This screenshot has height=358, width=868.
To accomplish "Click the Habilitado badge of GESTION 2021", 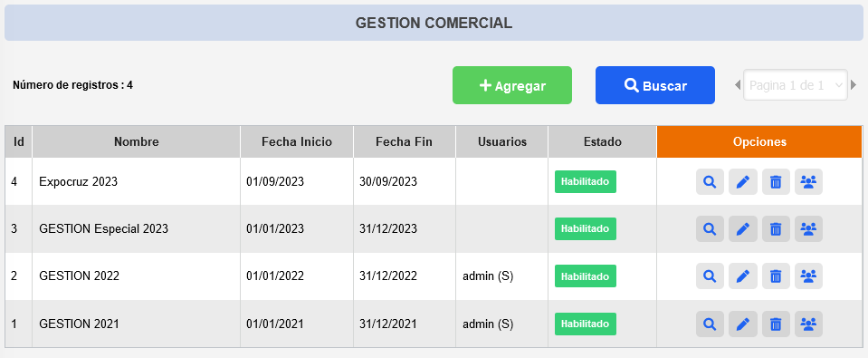I will [x=585, y=324].
